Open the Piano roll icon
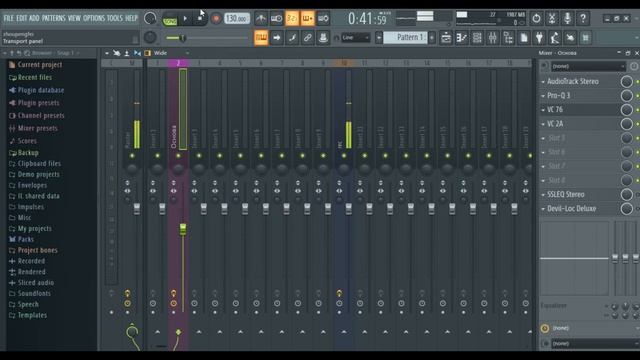 point(462,38)
